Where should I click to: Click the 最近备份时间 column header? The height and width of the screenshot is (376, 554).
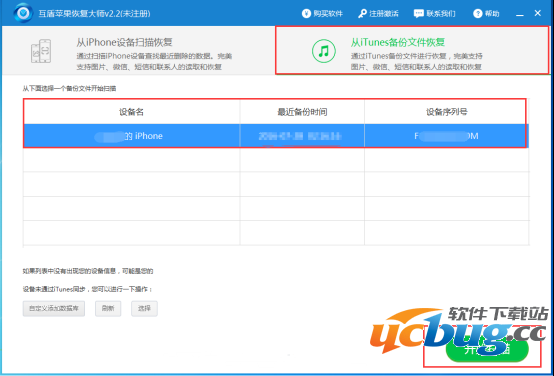point(302,112)
